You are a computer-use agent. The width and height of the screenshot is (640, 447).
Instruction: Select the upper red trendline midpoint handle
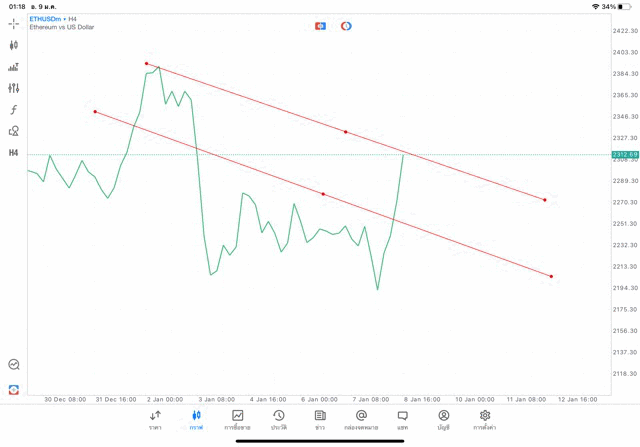coord(345,132)
